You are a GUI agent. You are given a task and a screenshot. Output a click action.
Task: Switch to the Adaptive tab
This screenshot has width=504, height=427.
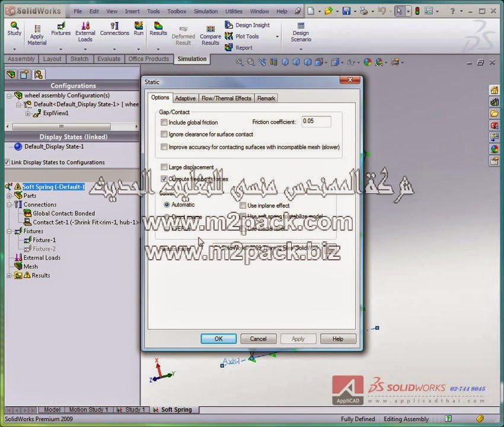point(185,98)
